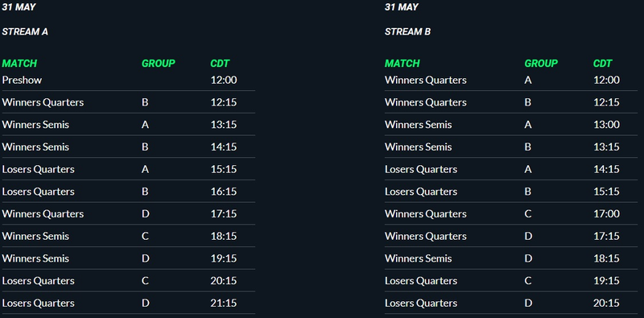Select the Preshow row in Stream A
644x318 pixels.
coord(128,80)
